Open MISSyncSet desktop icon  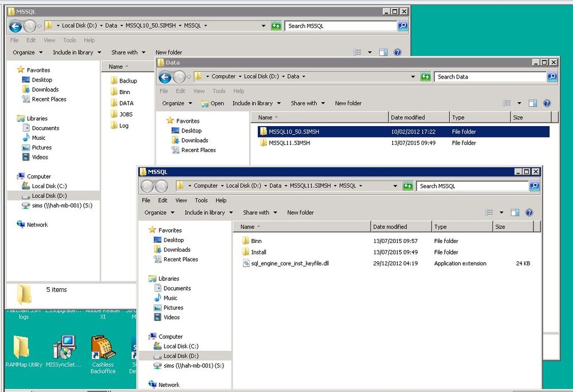(63, 352)
